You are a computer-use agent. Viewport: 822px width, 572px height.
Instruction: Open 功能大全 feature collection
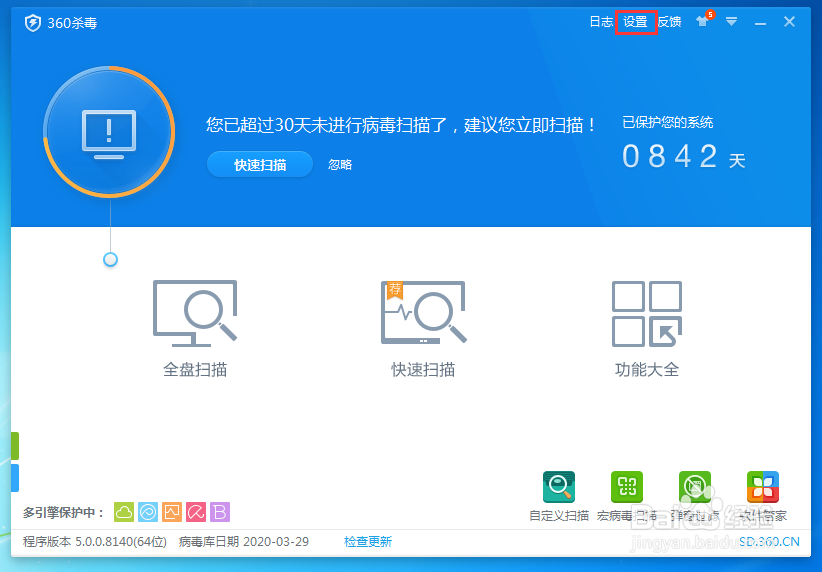[647, 328]
